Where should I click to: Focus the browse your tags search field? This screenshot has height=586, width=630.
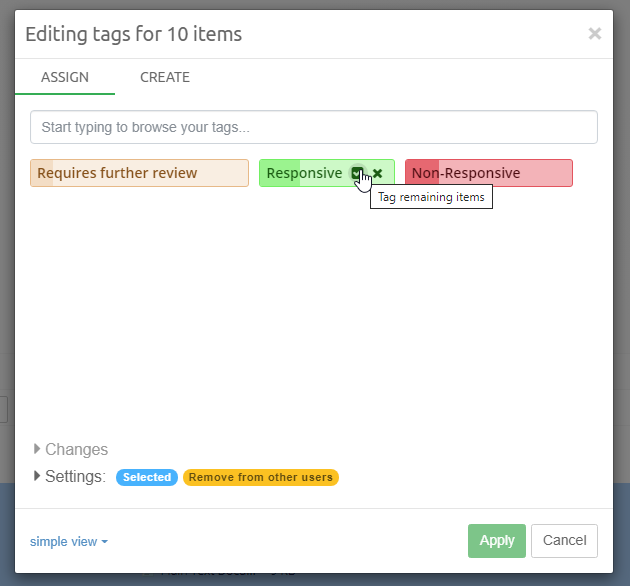coord(314,127)
